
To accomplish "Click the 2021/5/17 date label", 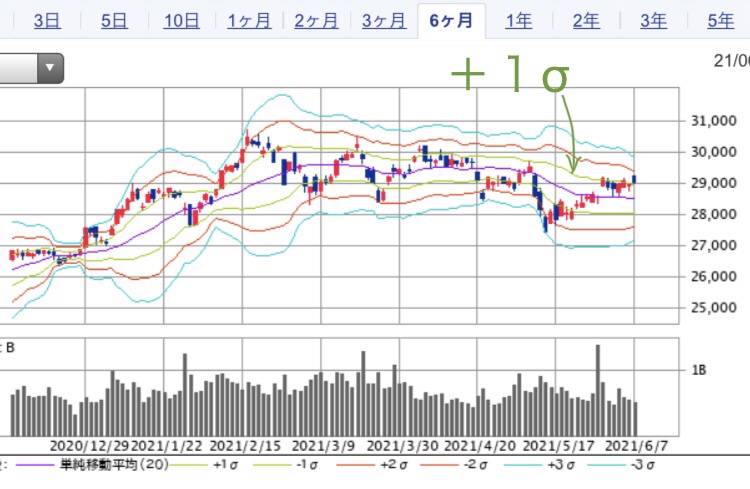I will tap(558, 446).
